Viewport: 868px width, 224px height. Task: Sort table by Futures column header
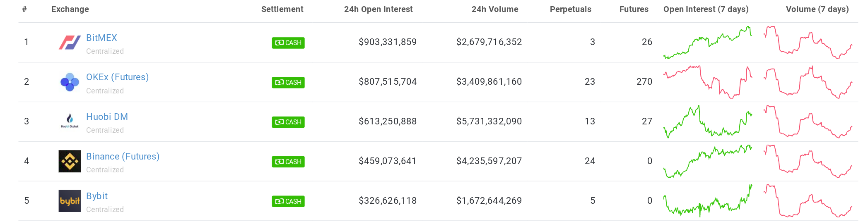click(634, 9)
